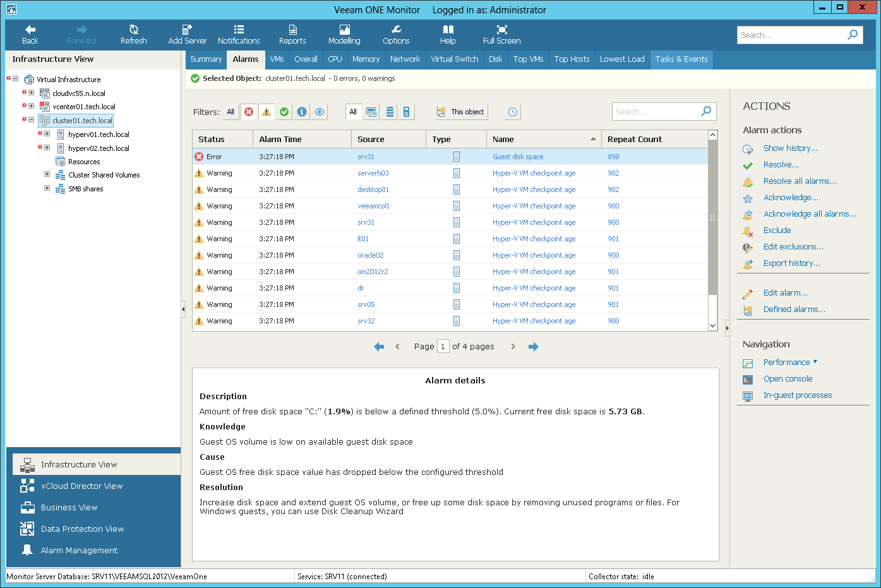Viewport: 881px width, 588px height.
Task: Toggle the datastore object type filter
Action: pyautogui.click(x=390, y=112)
